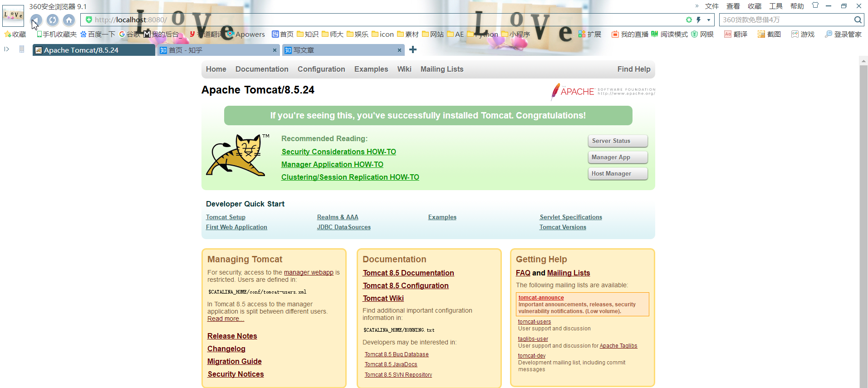
Task: Click the page vertical scrollbar
Action: click(863, 222)
